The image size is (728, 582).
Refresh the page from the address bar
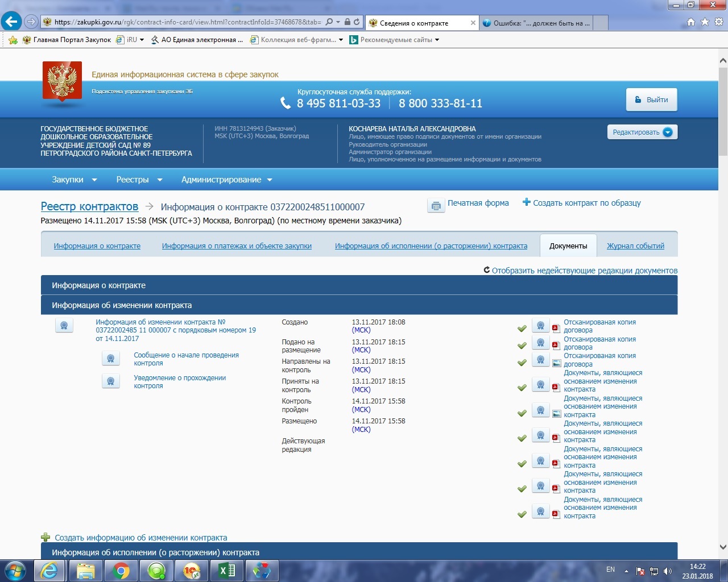coord(357,22)
